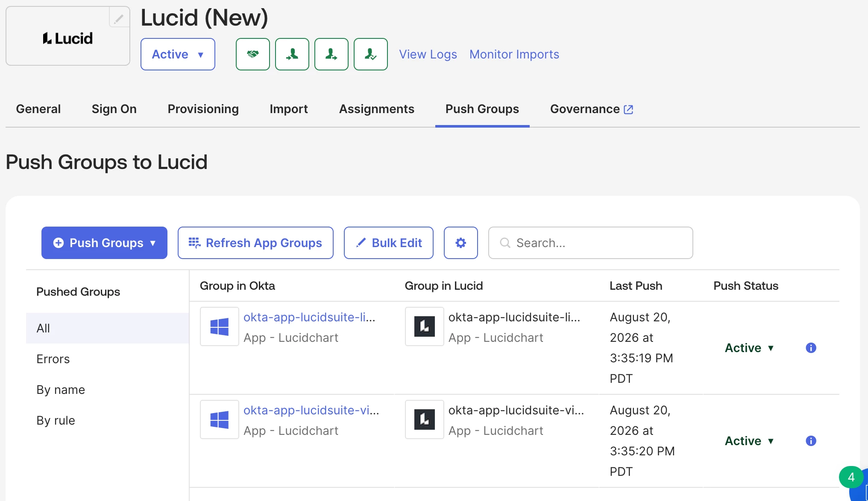This screenshot has height=501, width=868.
Task: Click the okta-app-lucidsuite-li... name in Group in Lucid column
Action: point(514,317)
